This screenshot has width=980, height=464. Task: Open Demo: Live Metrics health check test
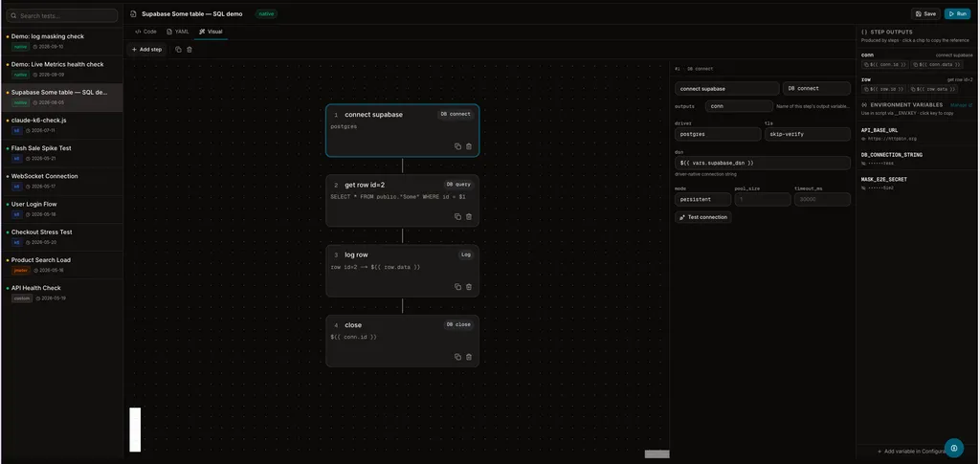pos(62,69)
